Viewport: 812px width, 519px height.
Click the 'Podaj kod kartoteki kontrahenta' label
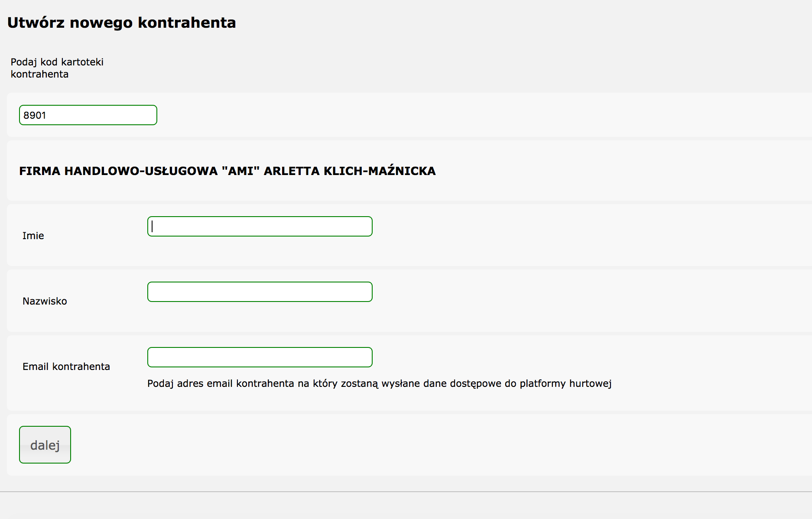[57, 68]
